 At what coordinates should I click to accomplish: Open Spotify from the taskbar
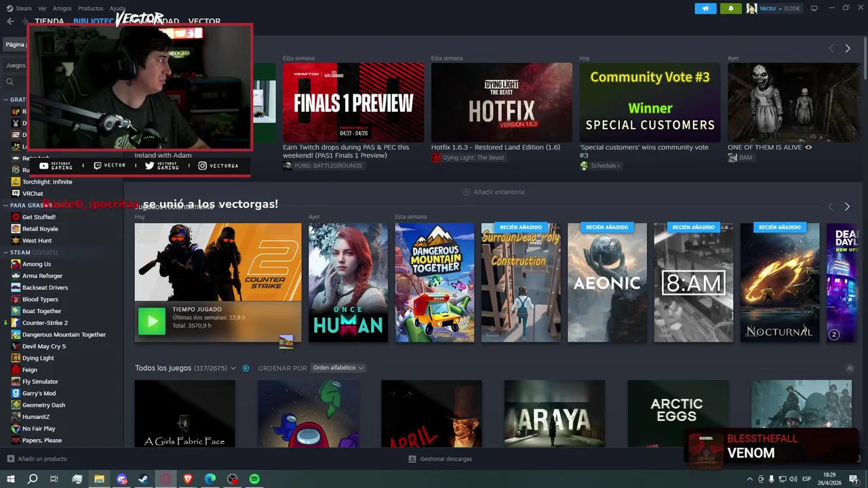254,479
